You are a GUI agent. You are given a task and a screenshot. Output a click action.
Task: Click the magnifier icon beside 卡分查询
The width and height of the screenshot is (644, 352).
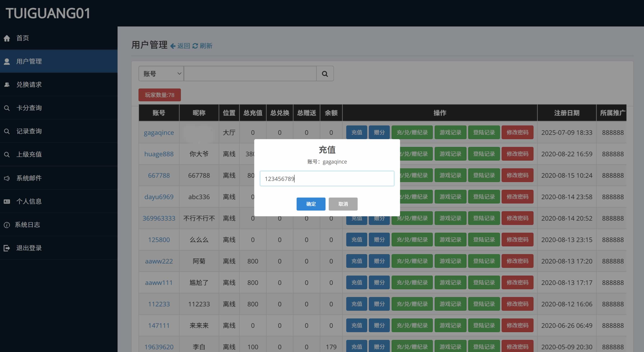[x=7, y=108]
